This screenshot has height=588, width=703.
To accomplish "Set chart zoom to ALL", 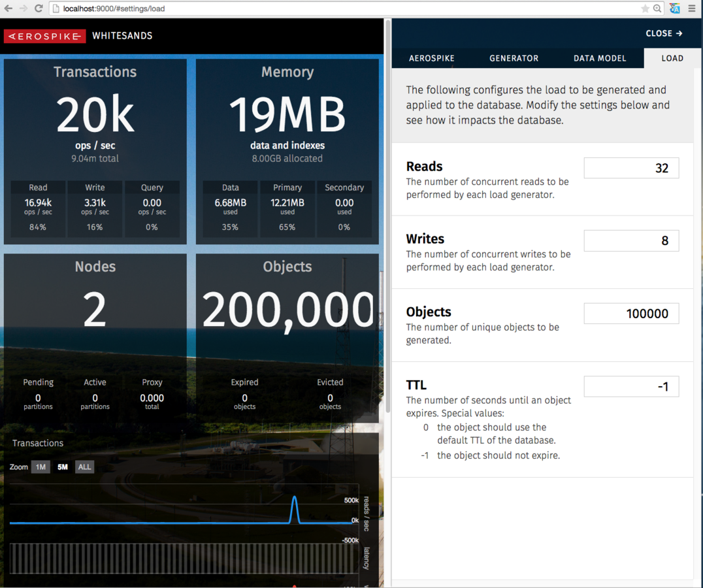I will (x=84, y=467).
